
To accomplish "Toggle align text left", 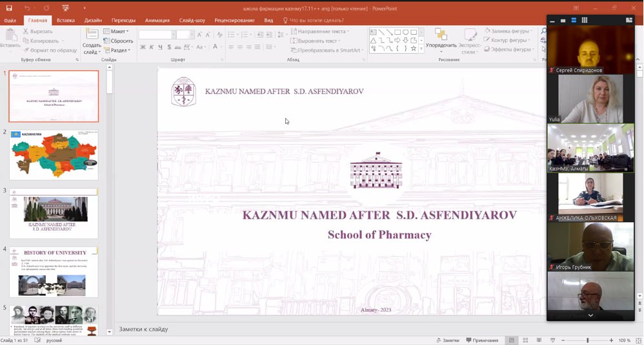I will 231,47.
